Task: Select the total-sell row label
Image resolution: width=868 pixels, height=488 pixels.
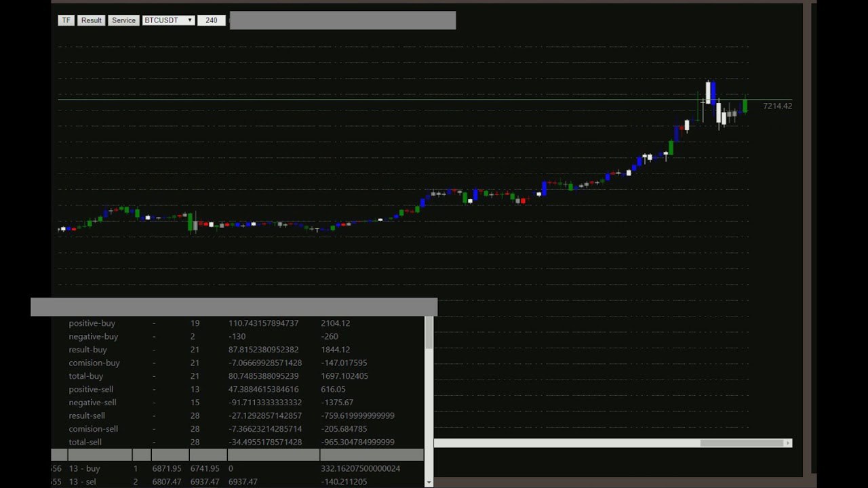Action: [x=85, y=442]
